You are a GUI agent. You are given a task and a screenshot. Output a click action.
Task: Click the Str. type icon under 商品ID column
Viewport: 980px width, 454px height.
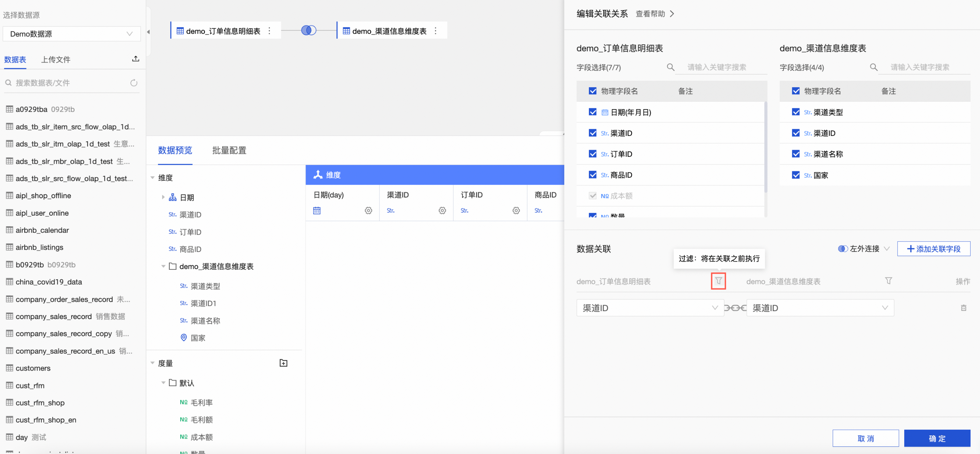coord(538,210)
